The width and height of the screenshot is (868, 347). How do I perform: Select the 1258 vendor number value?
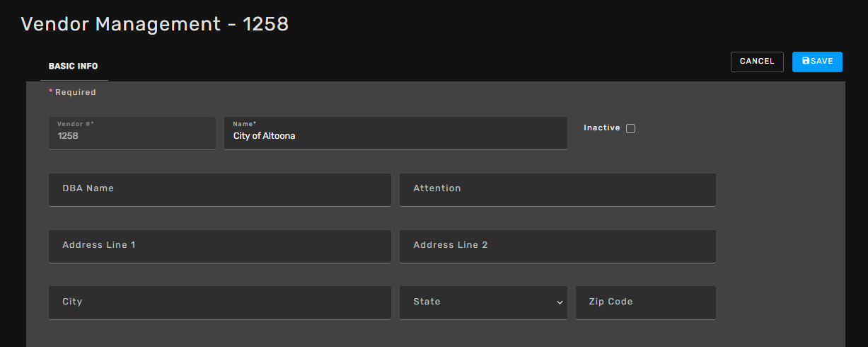(x=68, y=135)
